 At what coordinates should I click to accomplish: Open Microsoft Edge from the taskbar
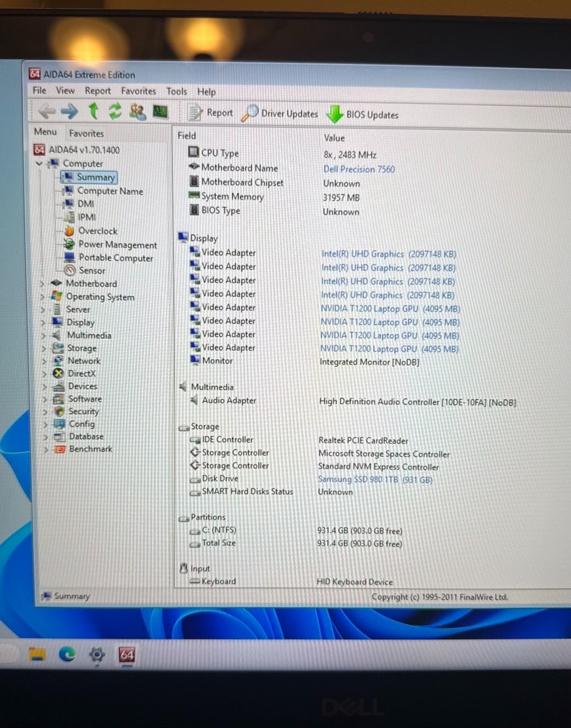pyautogui.click(x=67, y=655)
